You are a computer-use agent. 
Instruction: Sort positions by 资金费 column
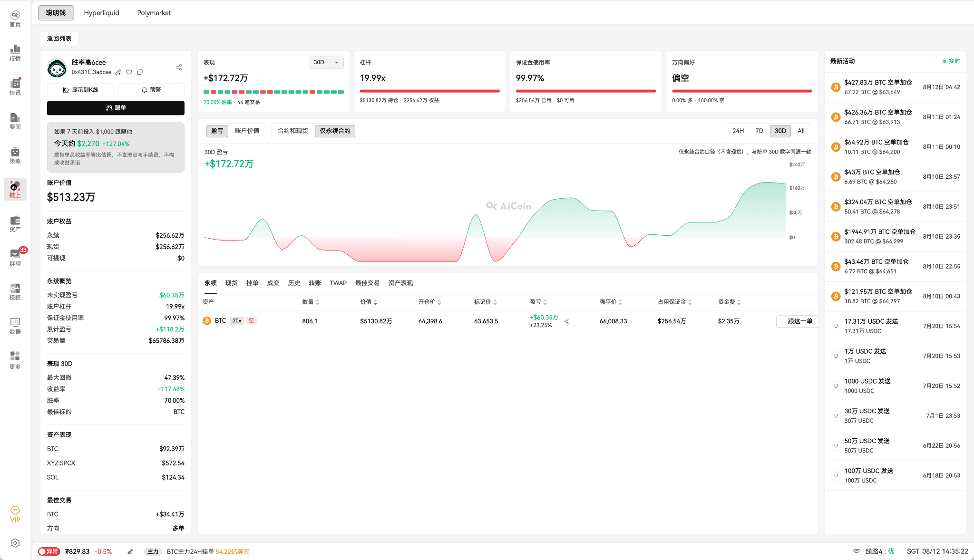coord(729,302)
